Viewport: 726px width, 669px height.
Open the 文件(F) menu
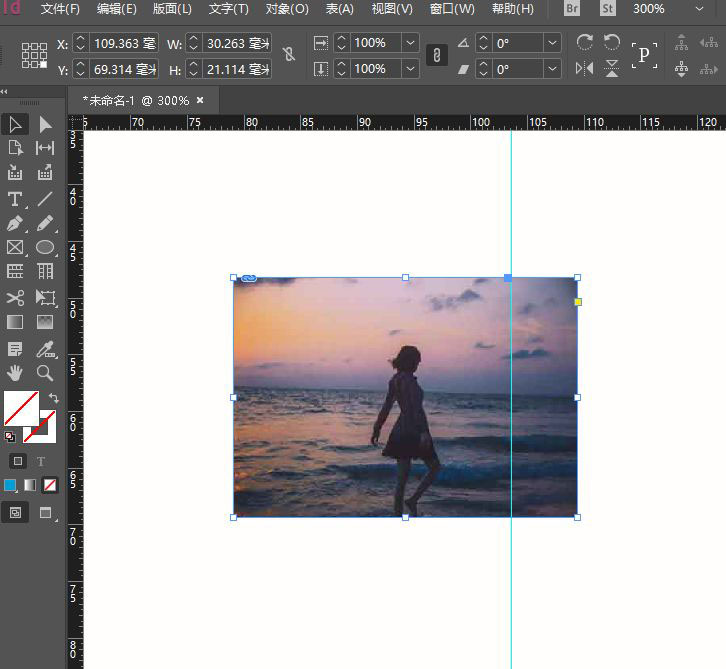click(x=60, y=9)
